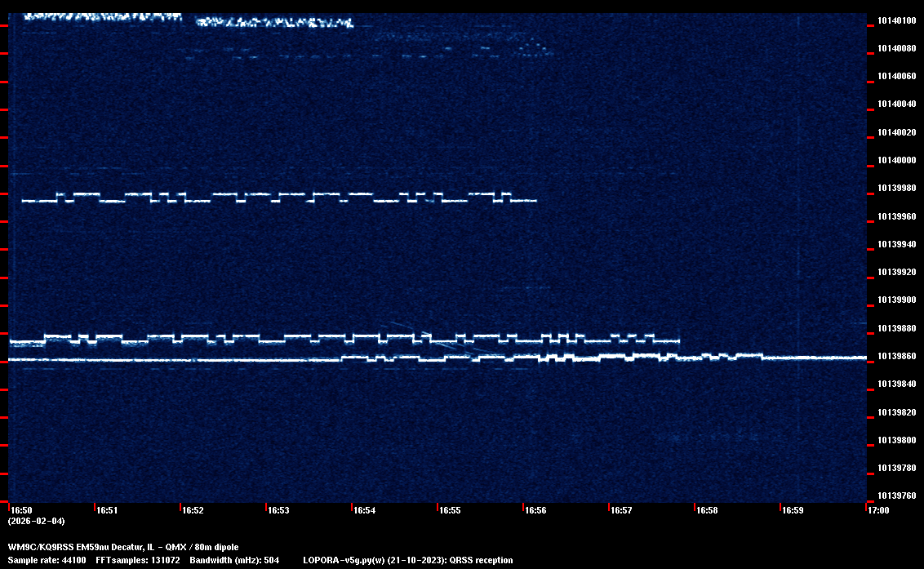
Task: Click the 10140100 frequency label
Action: [895, 20]
